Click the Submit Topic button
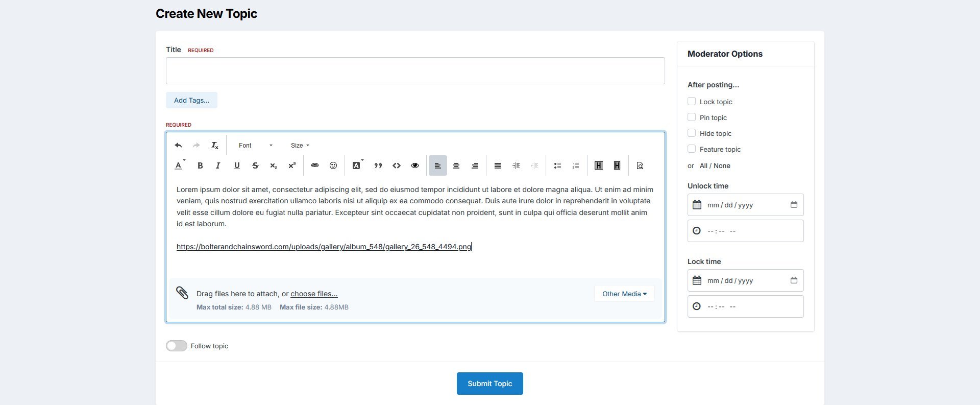980x405 pixels. [x=489, y=384]
